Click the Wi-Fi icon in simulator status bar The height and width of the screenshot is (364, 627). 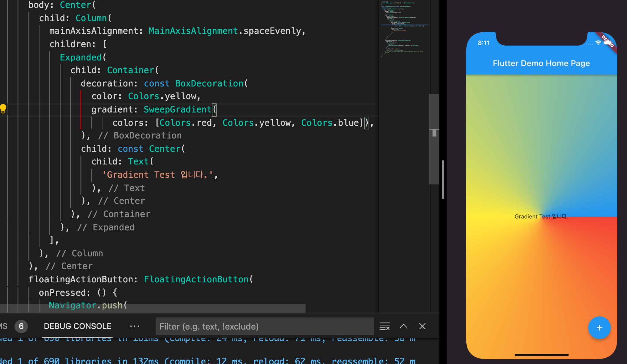click(x=598, y=43)
